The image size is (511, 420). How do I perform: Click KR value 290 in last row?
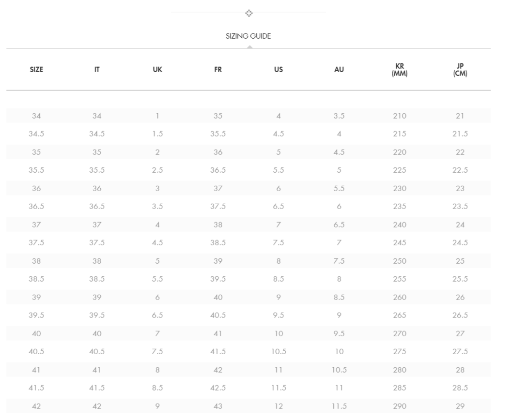pyautogui.click(x=400, y=406)
